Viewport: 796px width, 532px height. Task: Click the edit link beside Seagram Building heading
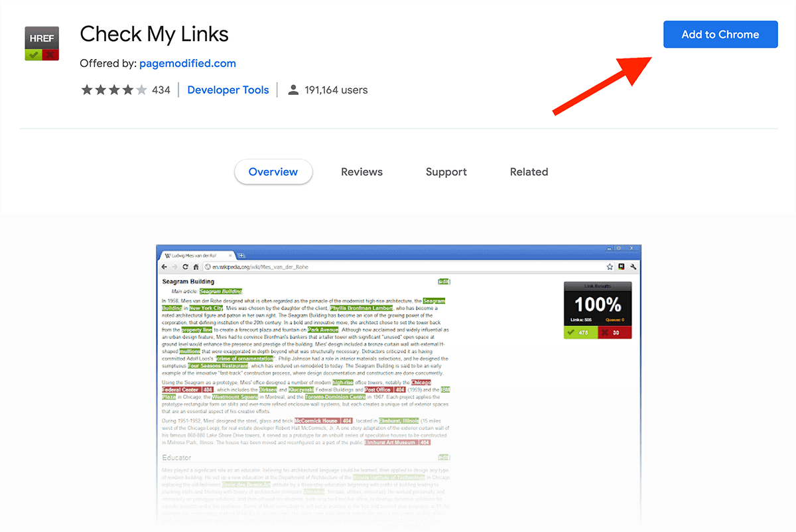[445, 281]
